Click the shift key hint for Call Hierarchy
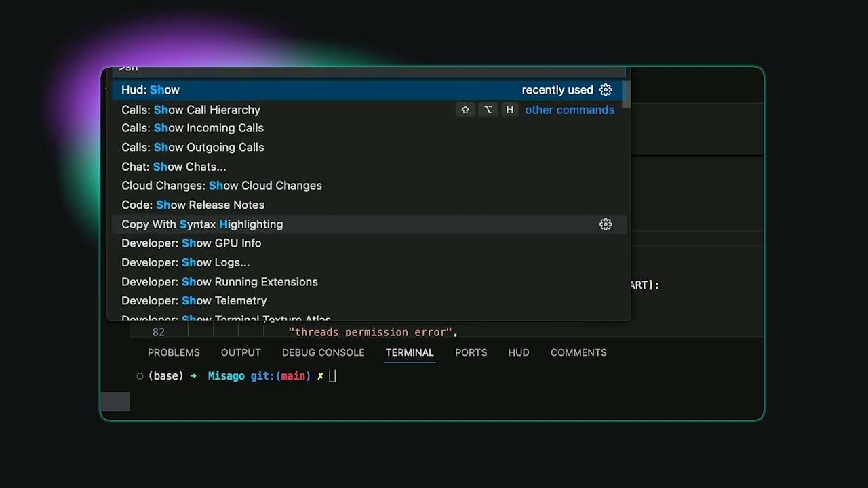Image resolution: width=868 pixels, height=488 pixels. coord(465,110)
